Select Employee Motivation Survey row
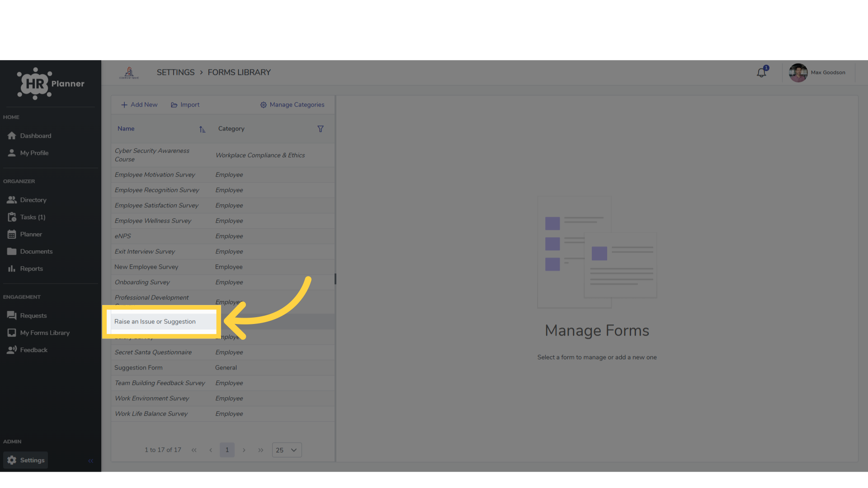Viewport: 868px width, 488px height. coord(223,175)
